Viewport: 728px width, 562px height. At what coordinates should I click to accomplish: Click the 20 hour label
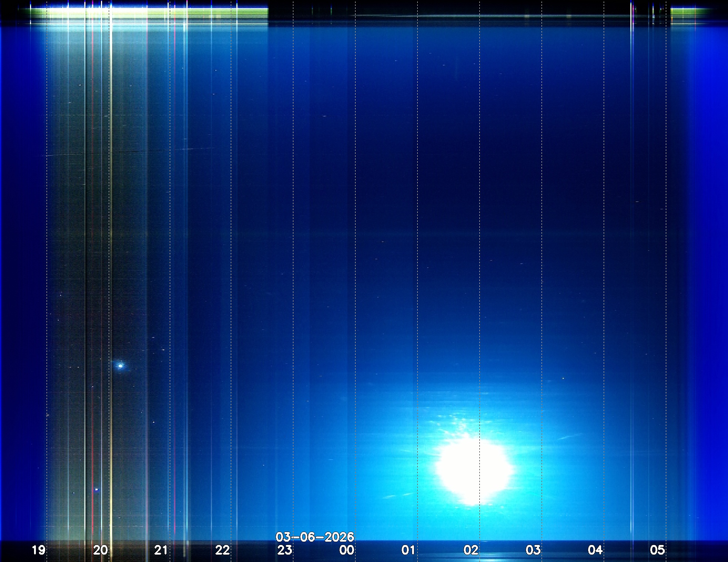pyautogui.click(x=100, y=550)
